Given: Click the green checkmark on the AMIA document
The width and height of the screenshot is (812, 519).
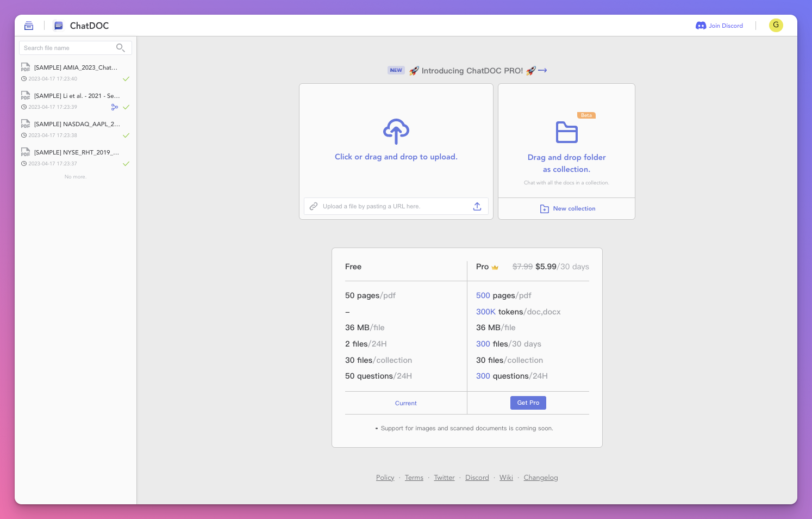Looking at the screenshot, I should tap(126, 79).
